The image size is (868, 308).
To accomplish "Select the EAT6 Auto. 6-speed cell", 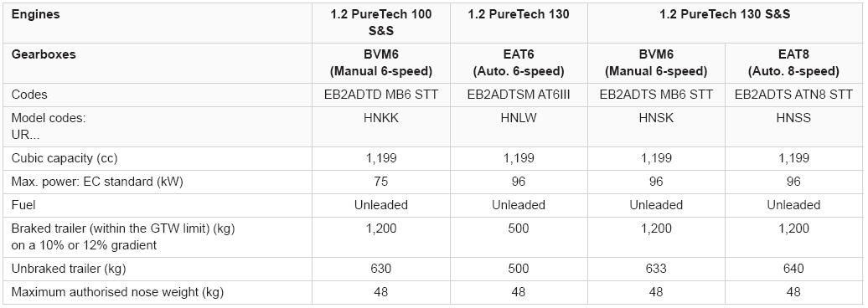I will pyautogui.click(x=519, y=63).
